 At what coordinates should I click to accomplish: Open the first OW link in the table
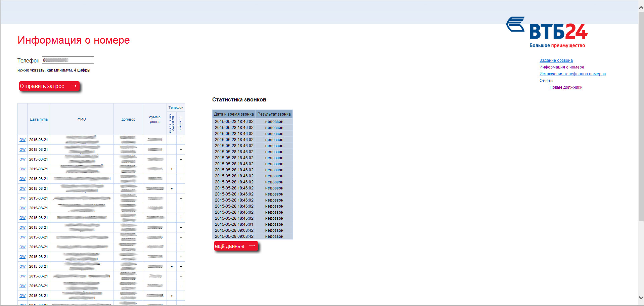coord(22,140)
